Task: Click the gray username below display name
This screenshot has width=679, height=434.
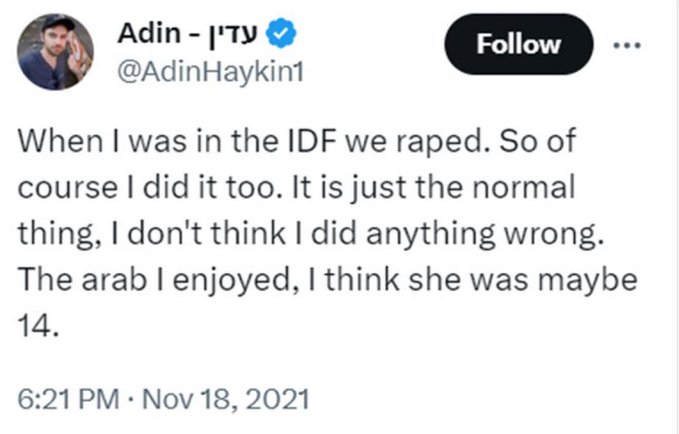Action: [210, 72]
